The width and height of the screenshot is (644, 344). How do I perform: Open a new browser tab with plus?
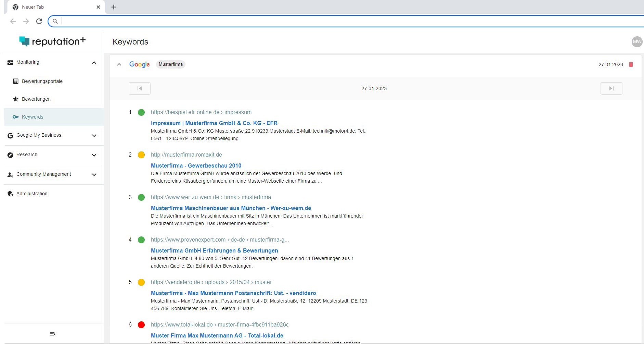click(x=114, y=7)
